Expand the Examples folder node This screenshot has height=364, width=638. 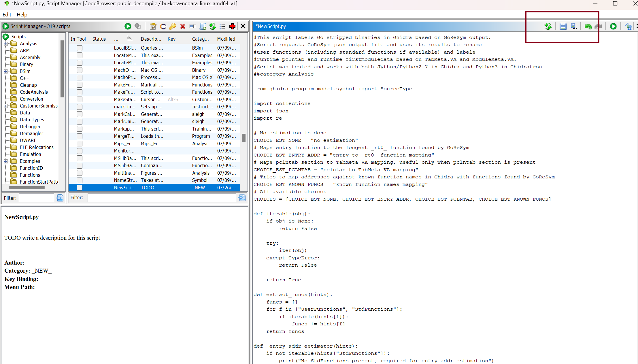pyautogui.click(x=5, y=161)
